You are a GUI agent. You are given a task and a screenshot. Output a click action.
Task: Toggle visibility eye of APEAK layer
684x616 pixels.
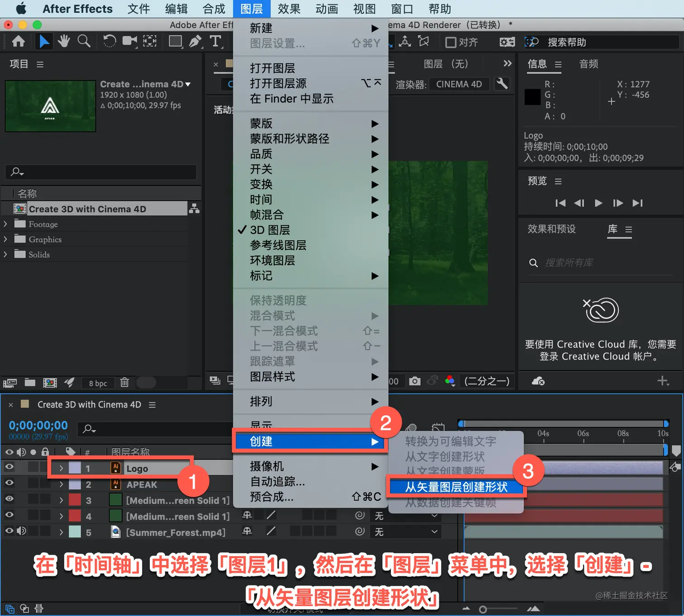click(9, 483)
